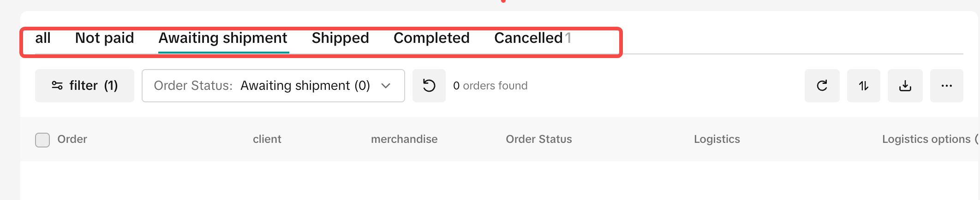Open the Not paid tab
This screenshot has height=200, width=980.
(x=104, y=38)
